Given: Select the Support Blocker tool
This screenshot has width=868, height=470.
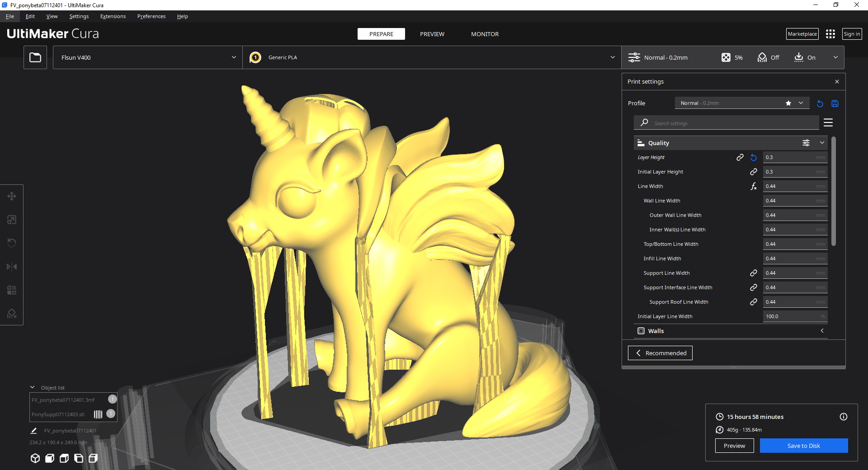Looking at the screenshot, I should tap(12, 314).
